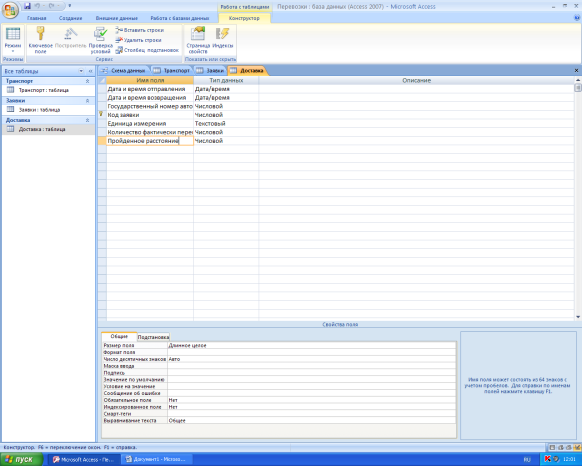
Task: Click the Режим table view icon
Action: tap(13, 34)
